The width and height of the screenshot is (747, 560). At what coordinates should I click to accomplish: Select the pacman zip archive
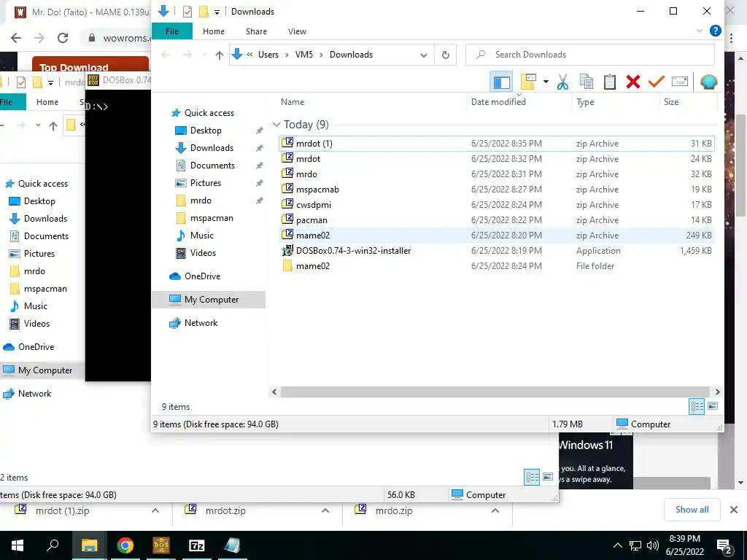pyautogui.click(x=496, y=220)
